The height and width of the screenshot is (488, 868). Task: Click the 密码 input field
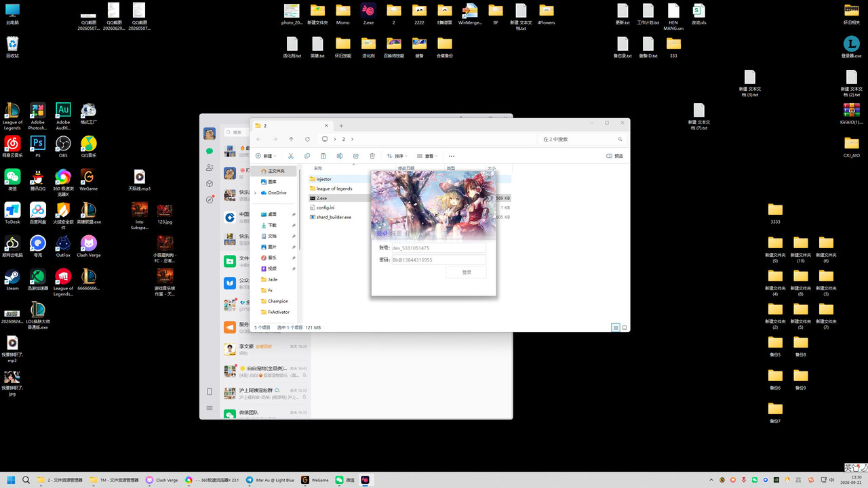click(x=438, y=260)
